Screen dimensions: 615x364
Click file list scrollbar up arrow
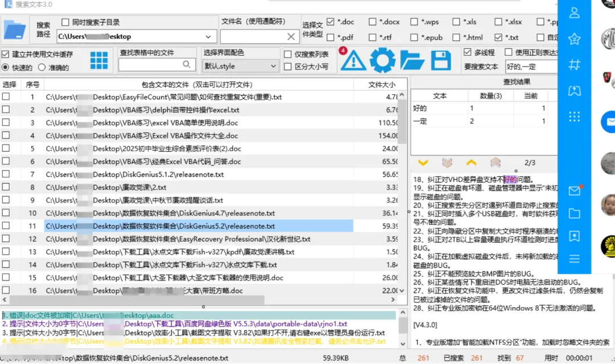click(x=402, y=95)
